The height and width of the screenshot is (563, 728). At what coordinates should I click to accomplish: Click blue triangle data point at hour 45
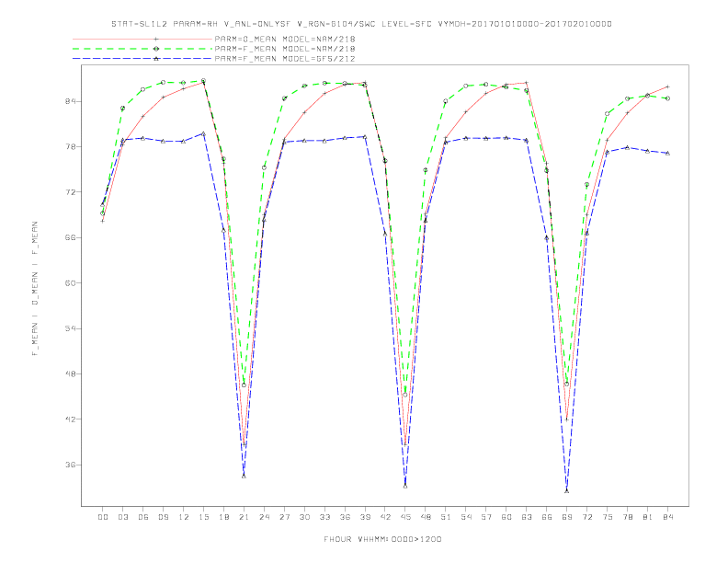pos(405,487)
